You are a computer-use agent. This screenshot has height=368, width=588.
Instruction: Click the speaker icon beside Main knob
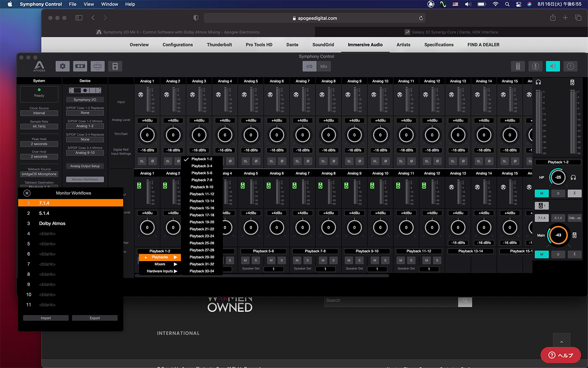point(574,235)
